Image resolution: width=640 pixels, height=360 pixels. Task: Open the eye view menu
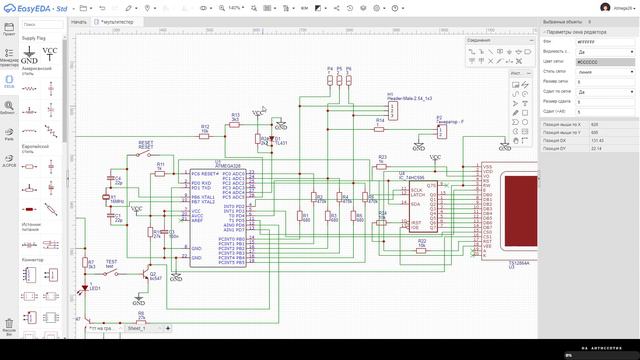(x=205, y=8)
